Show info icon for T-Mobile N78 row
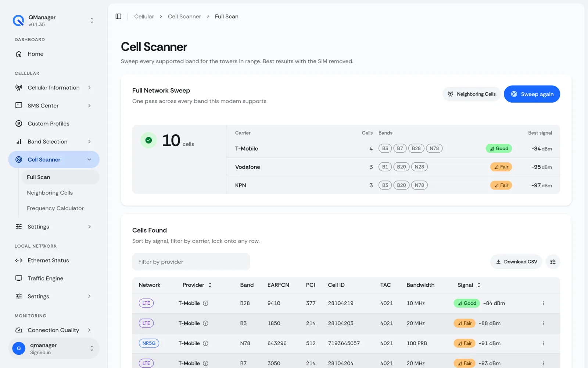The image size is (588, 368). (x=206, y=343)
